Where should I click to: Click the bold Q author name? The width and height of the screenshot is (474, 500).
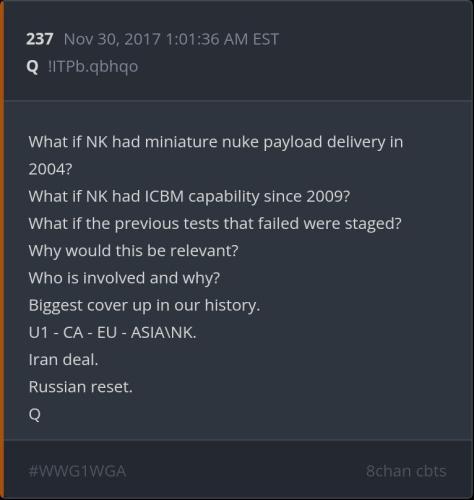tap(32, 67)
